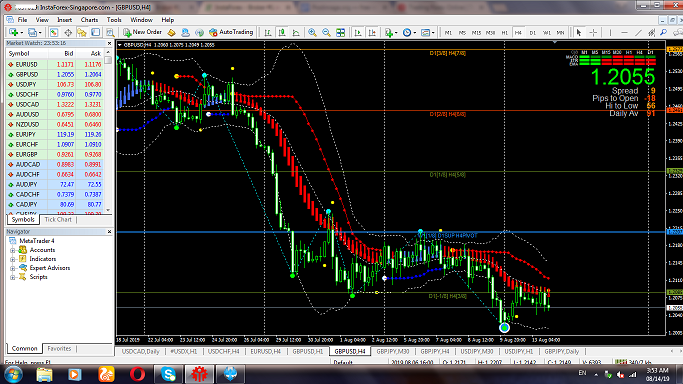Open Skype from the taskbar
This screenshot has width=683, height=384.
(x=168, y=374)
